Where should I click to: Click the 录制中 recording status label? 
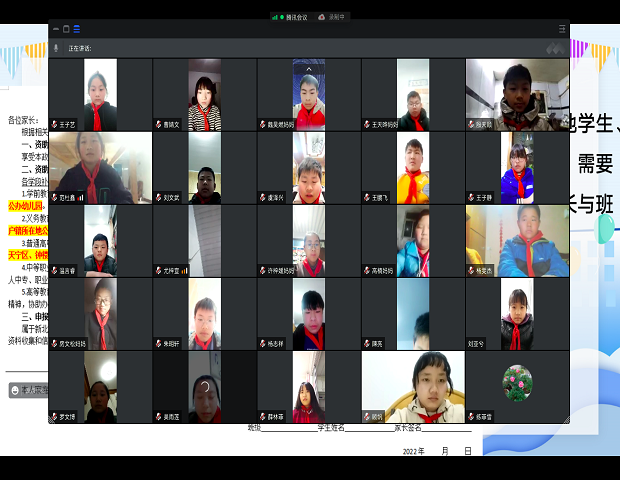[x=336, y=17]
